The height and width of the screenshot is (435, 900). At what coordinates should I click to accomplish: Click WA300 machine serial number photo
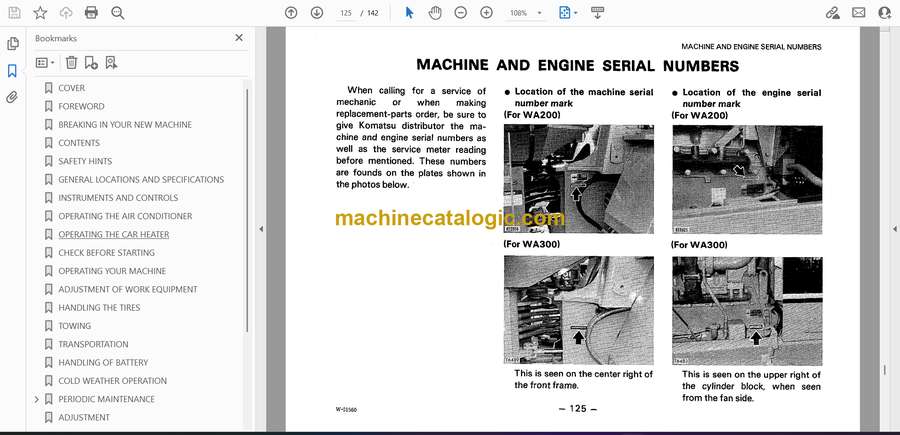coord(579,310)
